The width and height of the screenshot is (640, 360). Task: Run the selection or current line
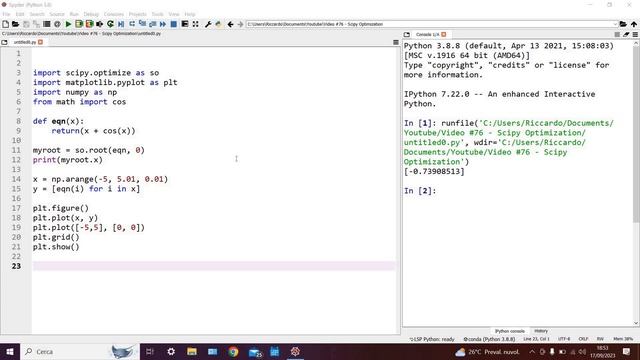(x=100, y=24)
